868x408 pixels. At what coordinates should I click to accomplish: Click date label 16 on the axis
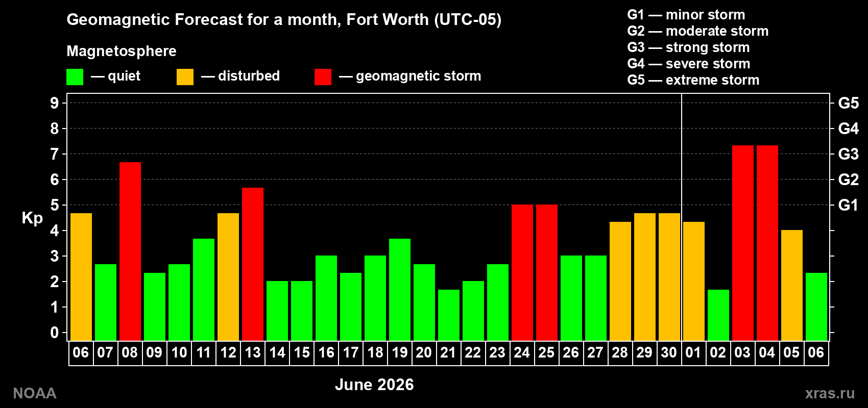(x=326, y=352)
